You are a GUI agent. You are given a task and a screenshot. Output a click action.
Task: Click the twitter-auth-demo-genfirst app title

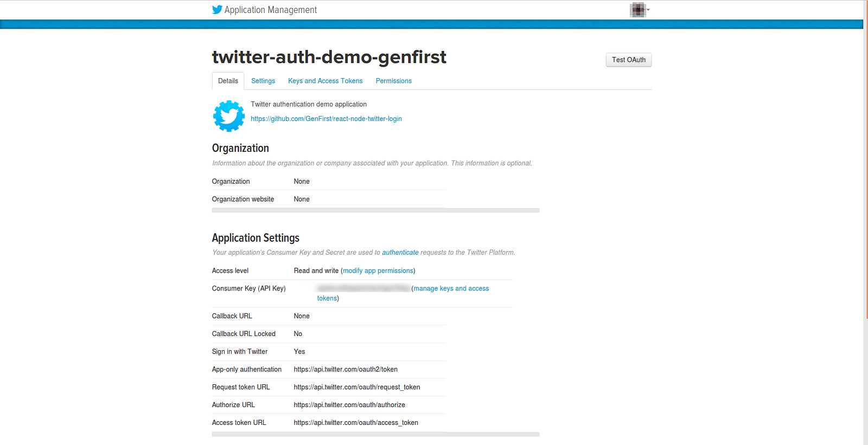[329, 57]
